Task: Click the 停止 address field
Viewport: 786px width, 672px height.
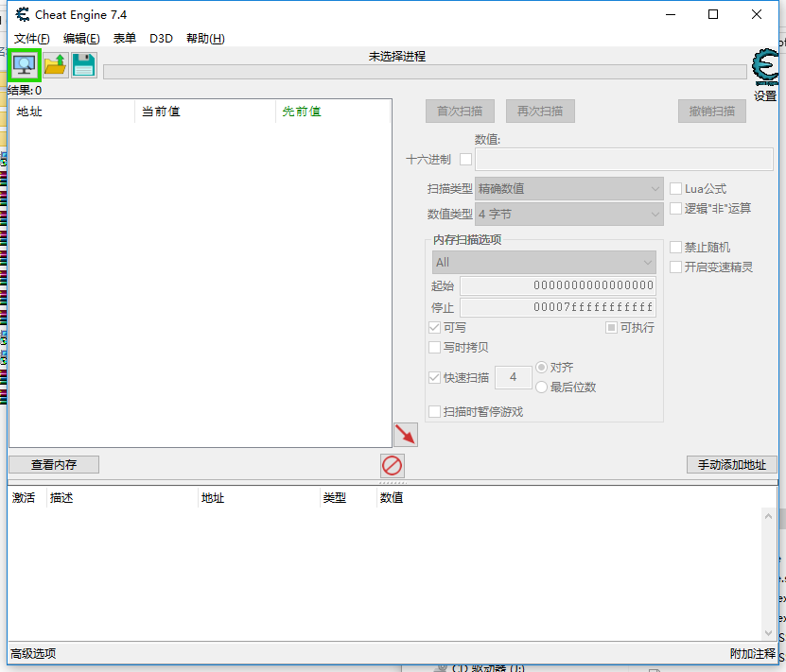Action: click(x=558, y=307)
